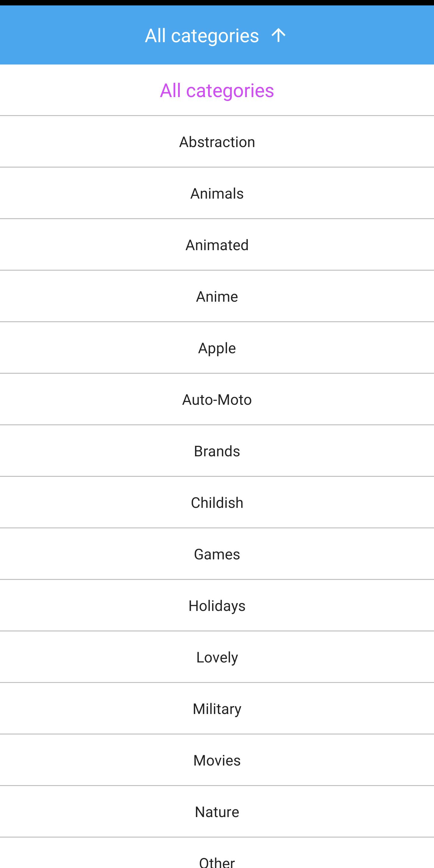Collapse the All categories header dropdown
The image size is (434, 868).
point(202,36)
